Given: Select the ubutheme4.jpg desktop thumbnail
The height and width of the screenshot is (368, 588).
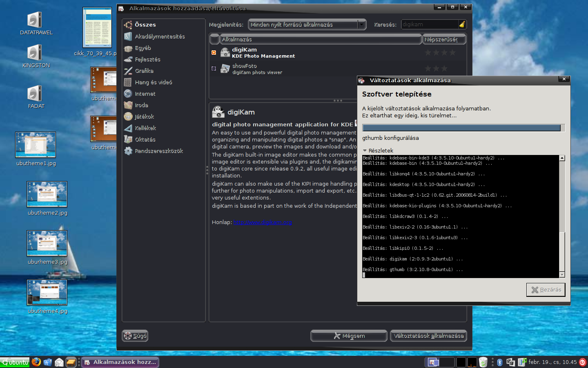Looking at the screenshot, I should (47, 292).
